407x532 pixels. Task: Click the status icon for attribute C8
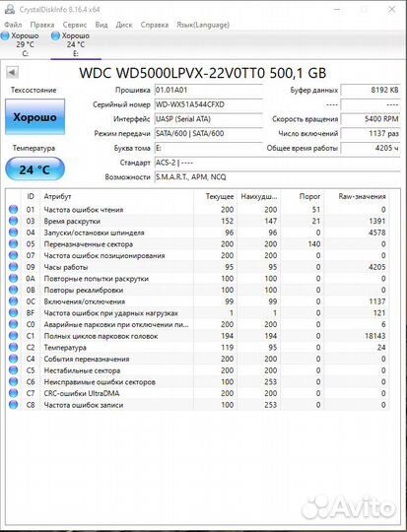[13, 405]
